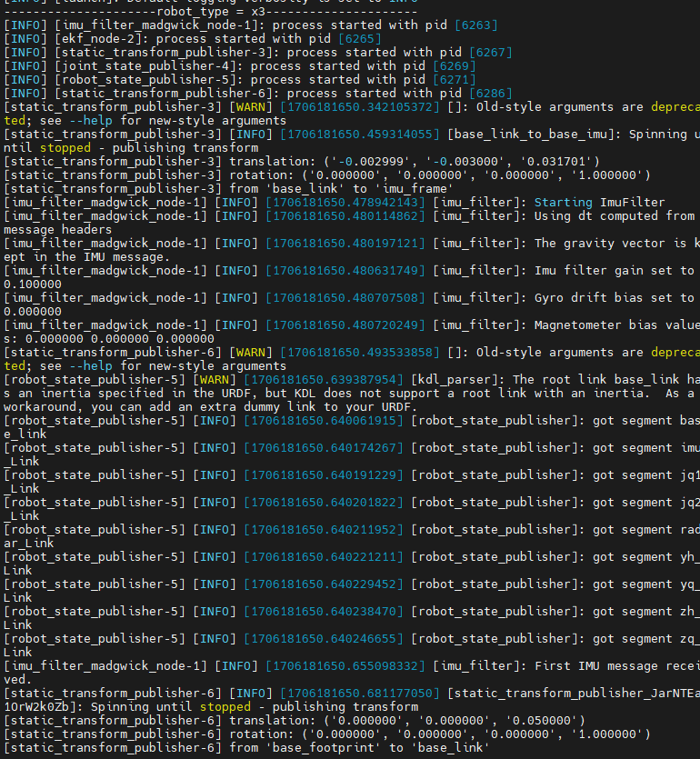Click timestamp 1706181650.480720249
This screenshot has width=700, height=759.
click(345, 325)
